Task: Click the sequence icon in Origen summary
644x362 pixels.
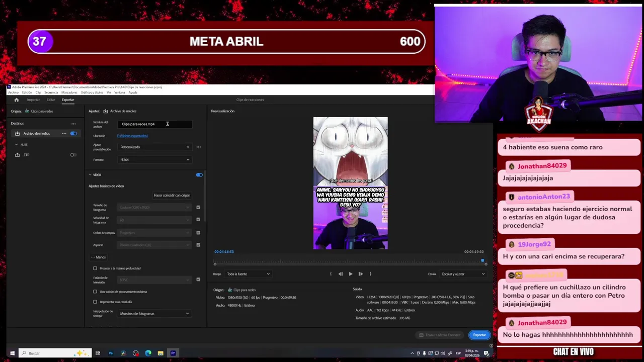Action: pyautogui.click(x=230, y=290)
